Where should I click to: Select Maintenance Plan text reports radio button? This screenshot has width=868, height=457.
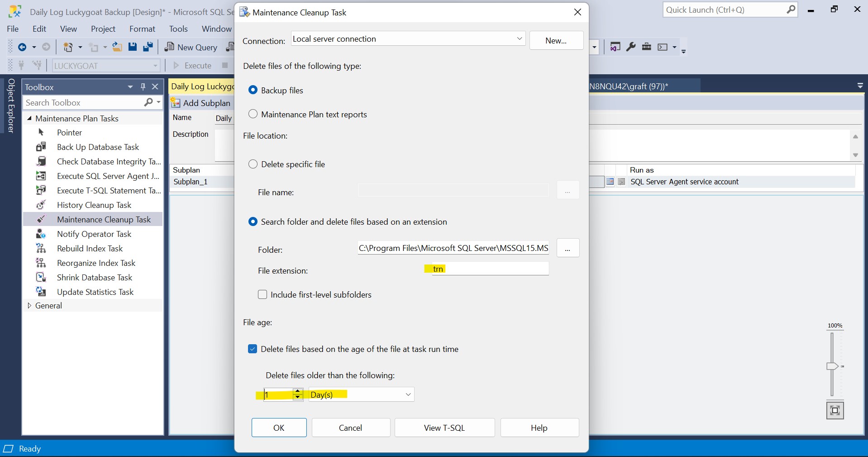coord(253,114)
